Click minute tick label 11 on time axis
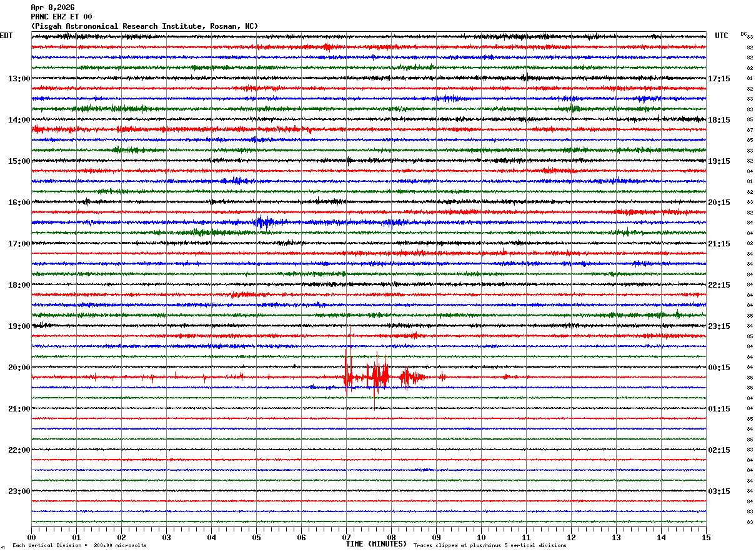Screen dimensions: 756x554 (526, 537)
